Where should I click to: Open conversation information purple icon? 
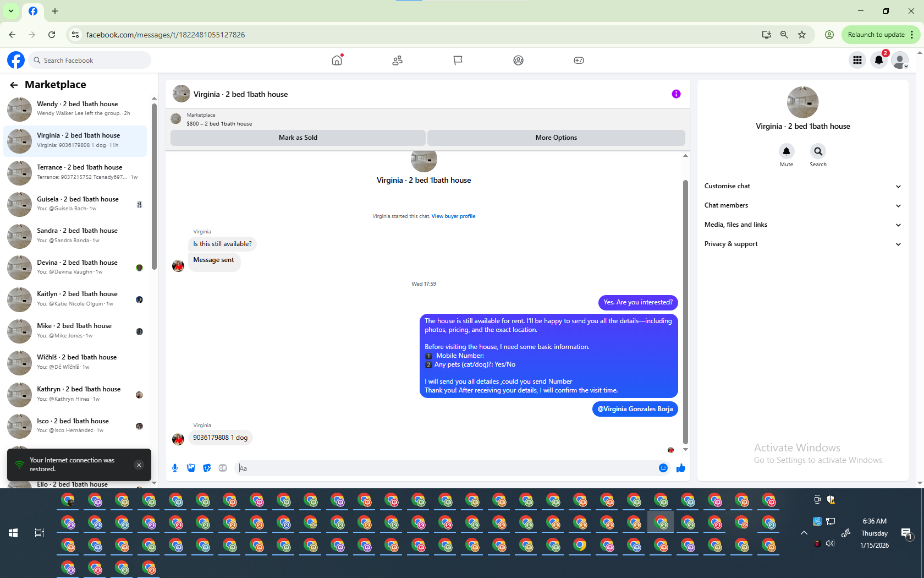676,94
